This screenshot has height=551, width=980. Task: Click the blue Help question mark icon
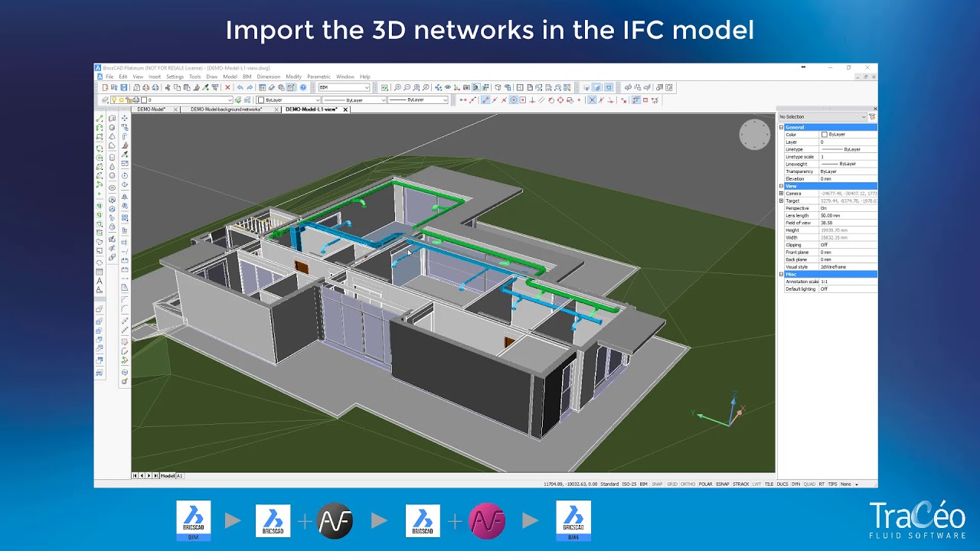[303, 87]
